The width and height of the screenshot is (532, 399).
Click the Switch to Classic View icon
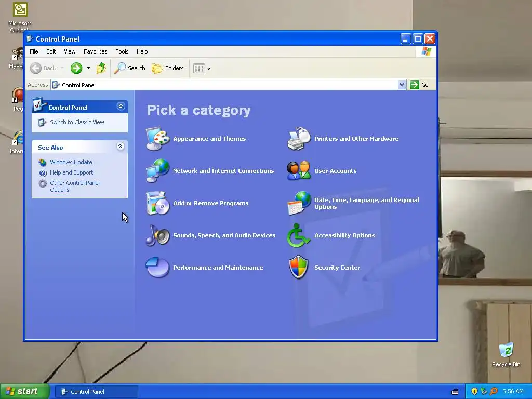click(x=42, y=123)
